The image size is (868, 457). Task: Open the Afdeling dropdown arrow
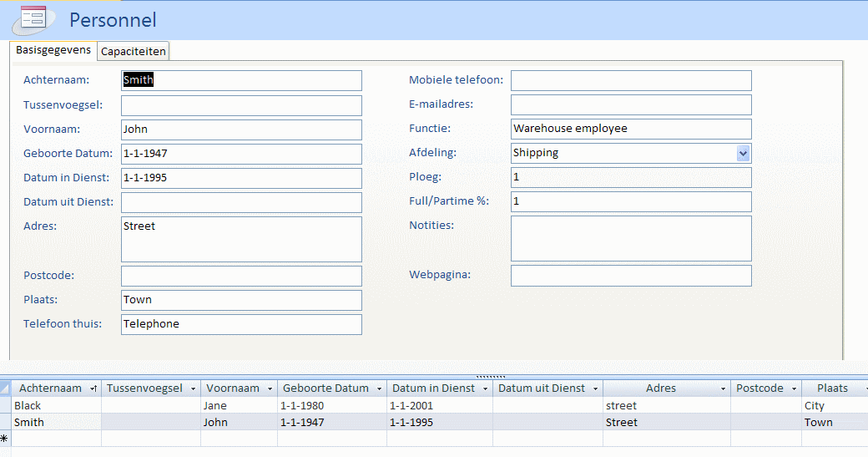click(743, 153)
